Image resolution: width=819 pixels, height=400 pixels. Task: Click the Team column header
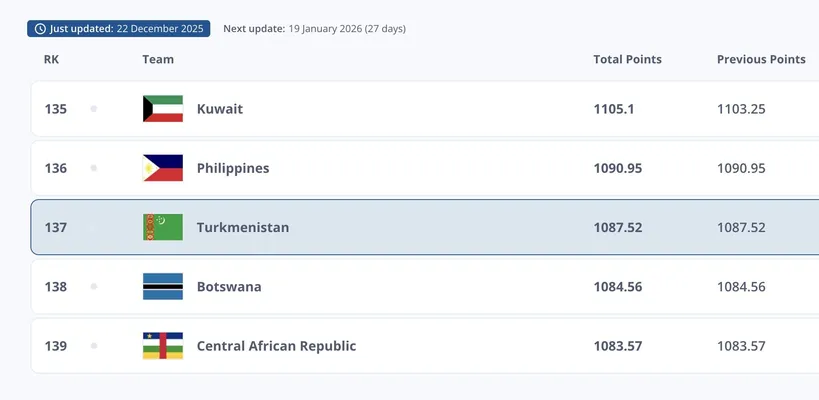158,60
